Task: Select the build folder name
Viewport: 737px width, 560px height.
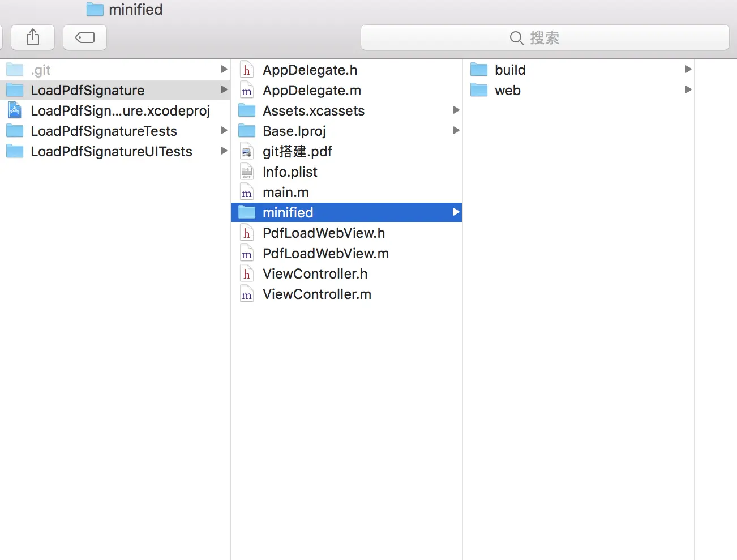Action: click(510, 70)
